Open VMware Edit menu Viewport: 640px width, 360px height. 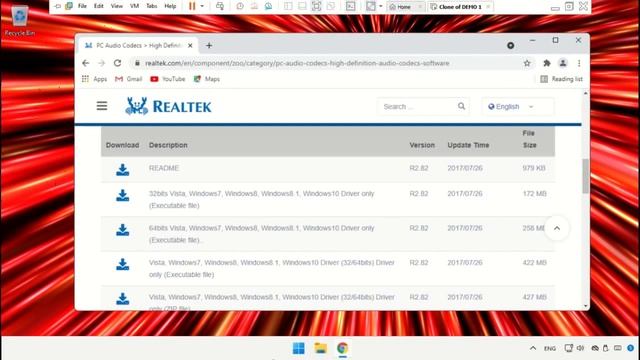[x=99, y=6]
